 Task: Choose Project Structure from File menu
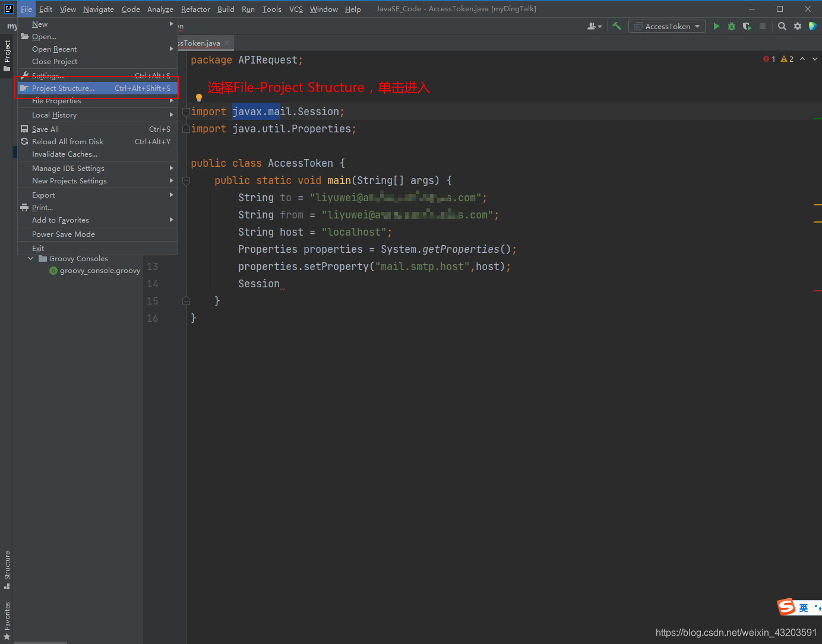[98, 88]
